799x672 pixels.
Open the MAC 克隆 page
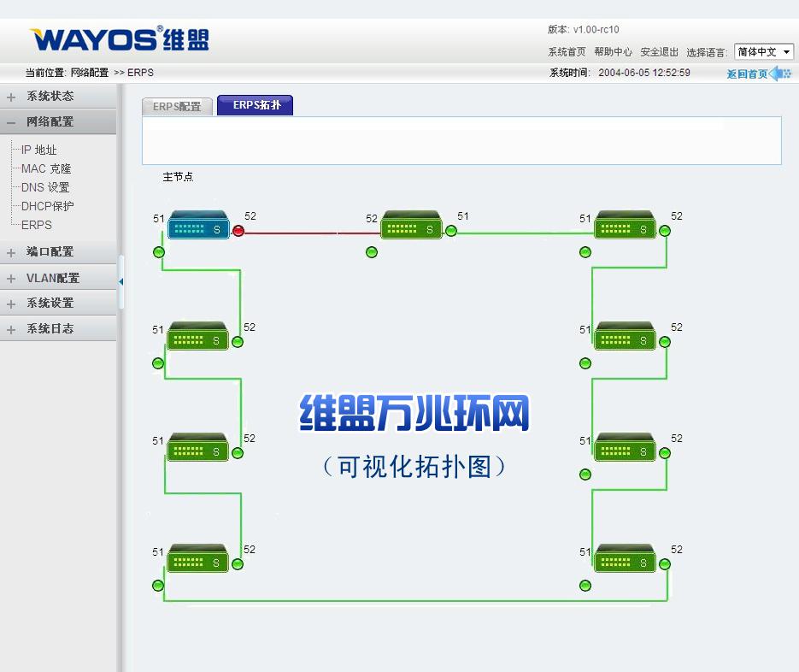(x=46, y=168)
